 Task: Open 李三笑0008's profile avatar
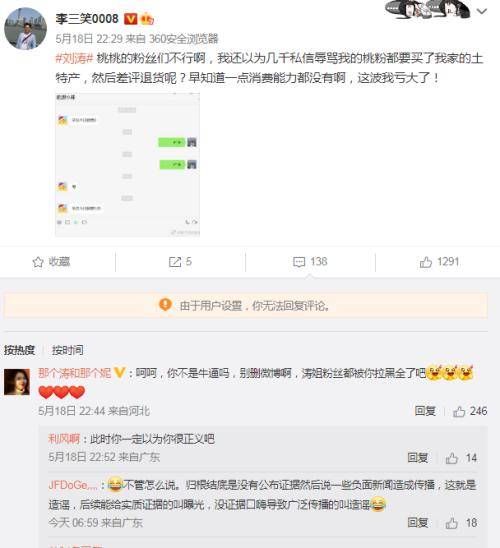click(26, 29)
